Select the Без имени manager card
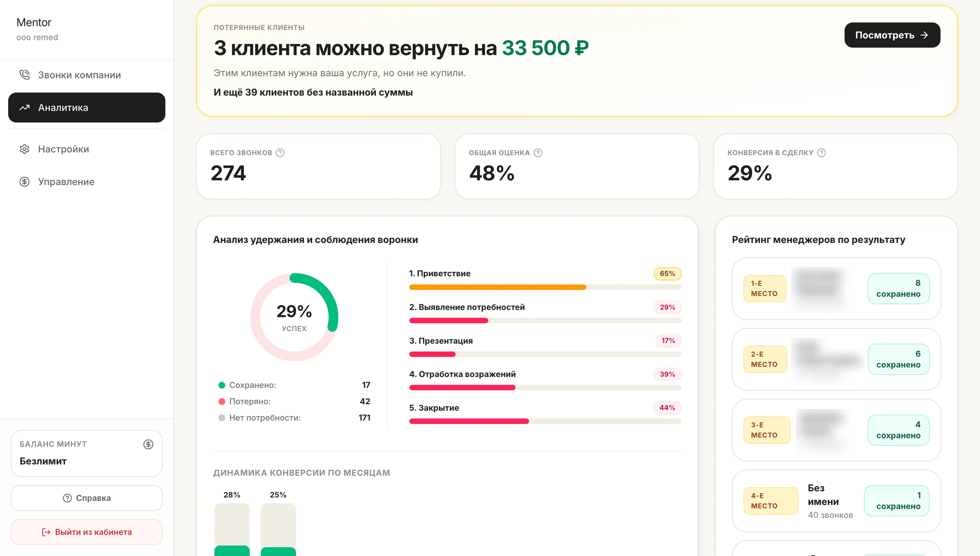980x556 pixels. (x=836, y=501)
